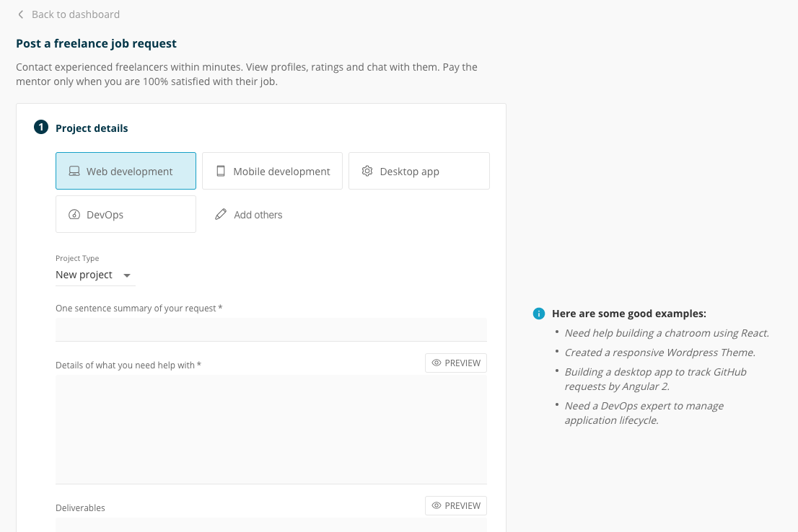This screenshot has height=532, width=798.
Task: Click the details of what you need textarea
Action: coord(271,429)
